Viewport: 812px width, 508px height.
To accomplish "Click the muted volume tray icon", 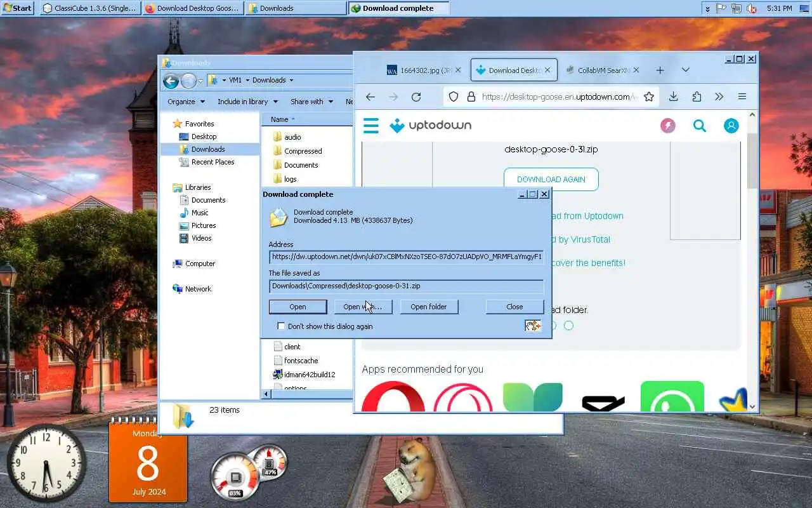I will point(752,8).
